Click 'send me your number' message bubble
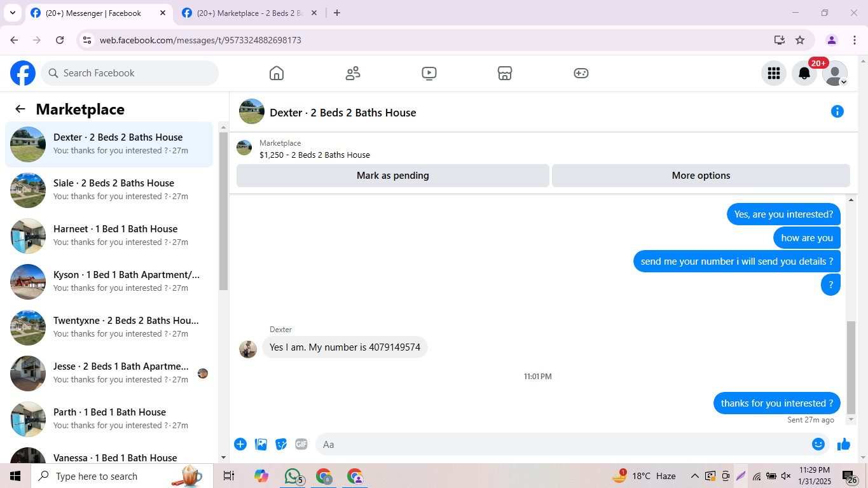 pos(737,261)
